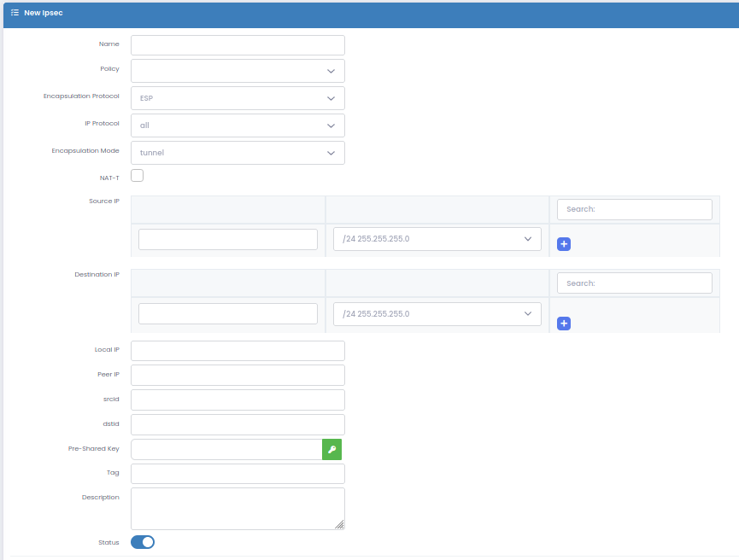Screen dimensions: 739x560
Task: Click the list icon beside New Ipsec title
Action: 15,13
